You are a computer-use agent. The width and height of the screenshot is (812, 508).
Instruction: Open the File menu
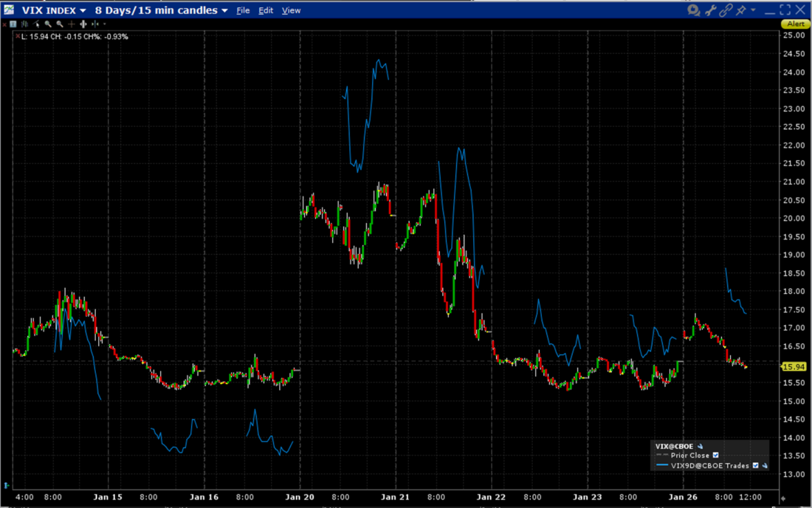pos(243,10)
